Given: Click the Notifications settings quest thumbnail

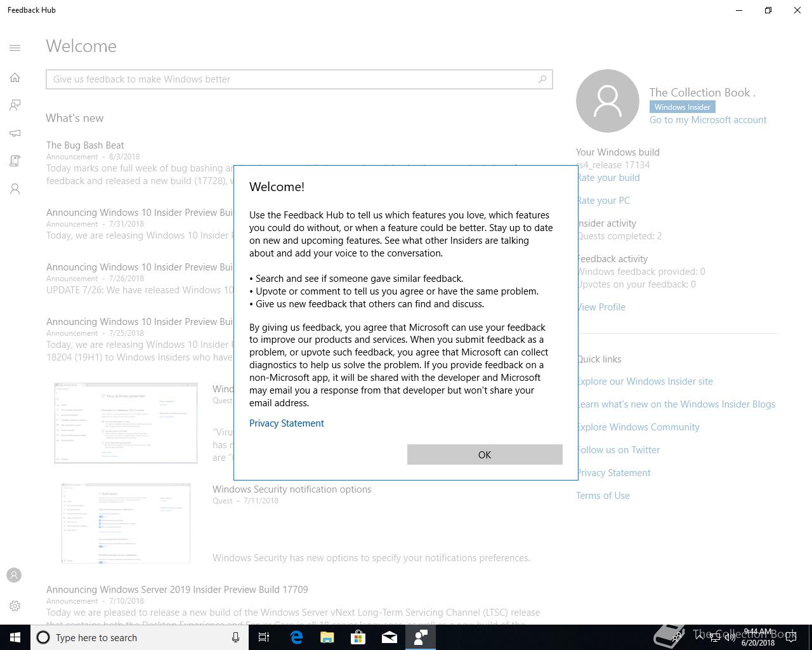Looking at the screenshot, I should click(126, 523).
